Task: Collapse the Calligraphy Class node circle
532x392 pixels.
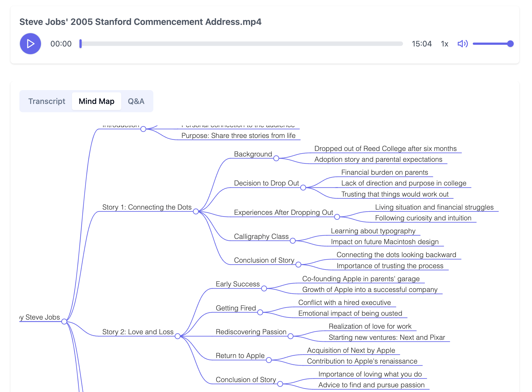Action: [293, 241]
